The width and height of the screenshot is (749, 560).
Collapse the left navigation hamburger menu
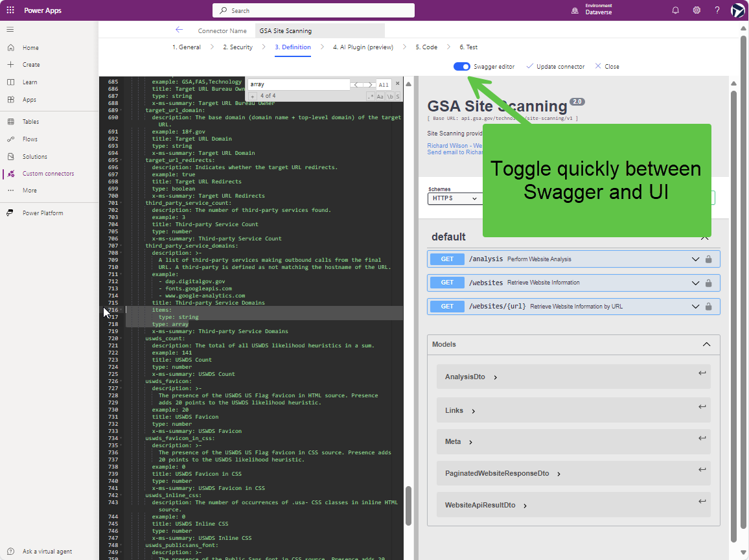coord(10,30)
